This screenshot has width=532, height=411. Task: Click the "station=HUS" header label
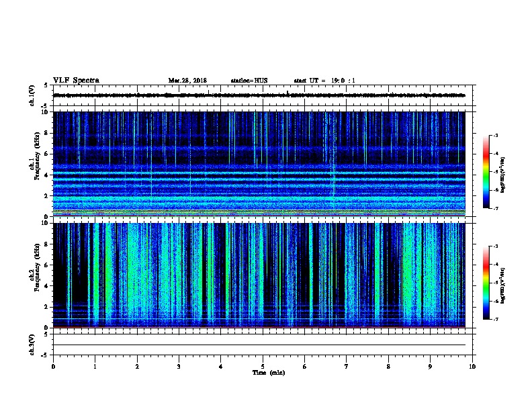click(x=249, y=81)
